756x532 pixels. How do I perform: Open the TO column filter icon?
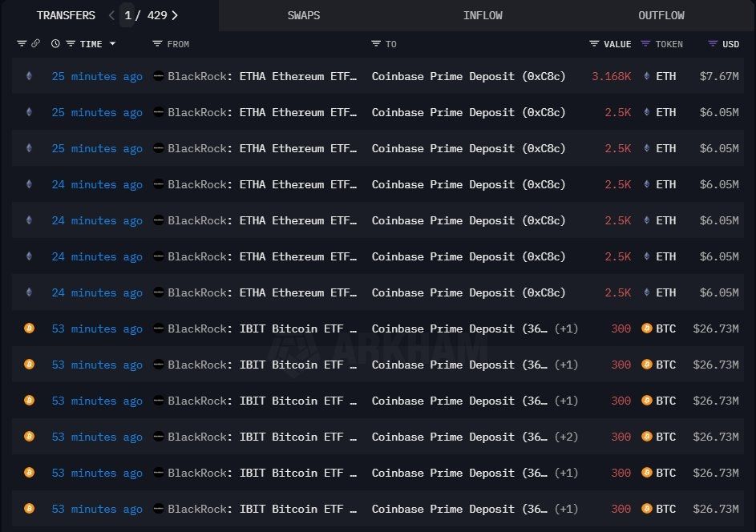click(376, 44)
